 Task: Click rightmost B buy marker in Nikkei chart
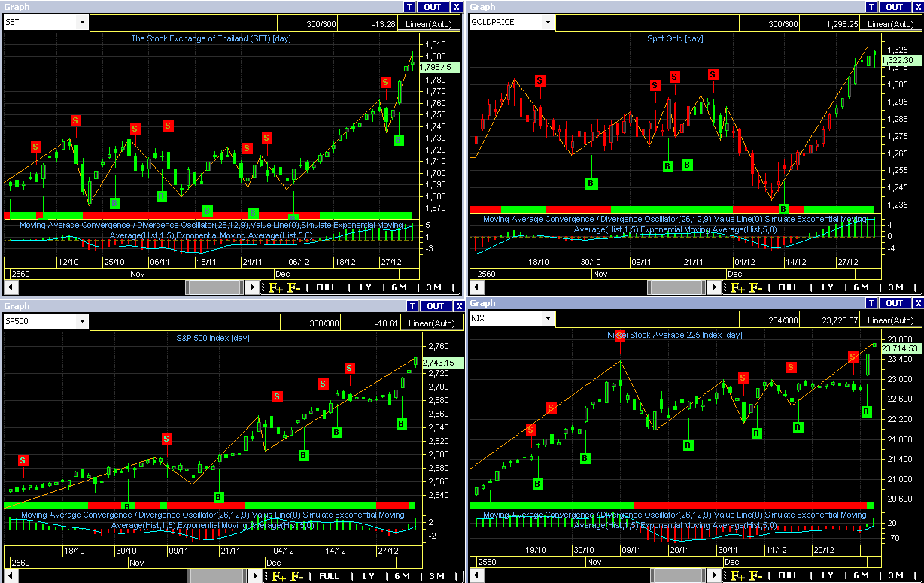(866, 411)
